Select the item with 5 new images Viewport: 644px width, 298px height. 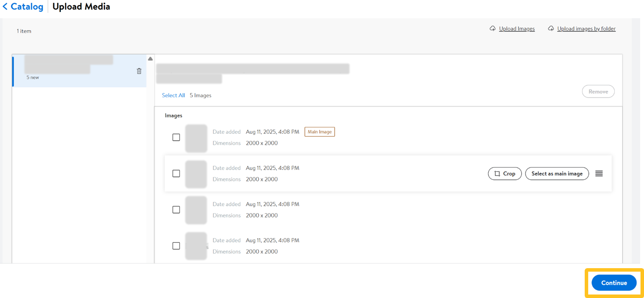pos(77,71)
